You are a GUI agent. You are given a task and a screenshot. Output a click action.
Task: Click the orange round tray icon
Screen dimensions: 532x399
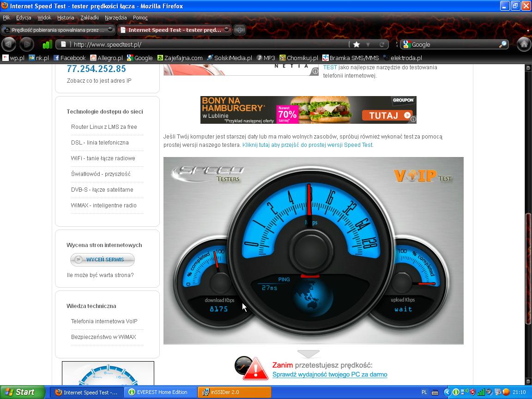pyautogui.click(x=506, y=392)
